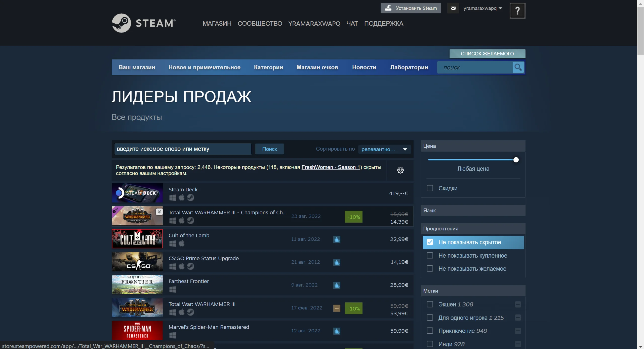Click mixed review icon for Total War: WARHAMMER III
Screen dimensions: 644x349
pyautogui.click(x=337, y=308)
